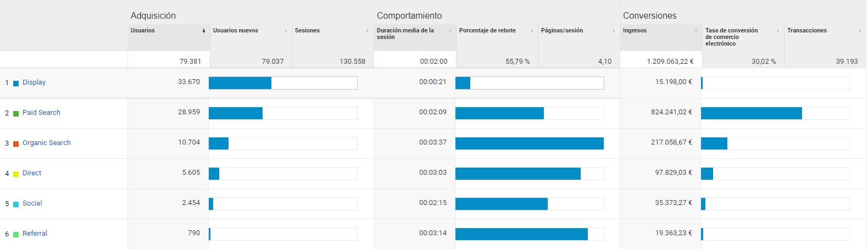Click sort arrow on Porcentaje de rebote
Viewport: 868px width, 249px height.
(x=532, y=31)
